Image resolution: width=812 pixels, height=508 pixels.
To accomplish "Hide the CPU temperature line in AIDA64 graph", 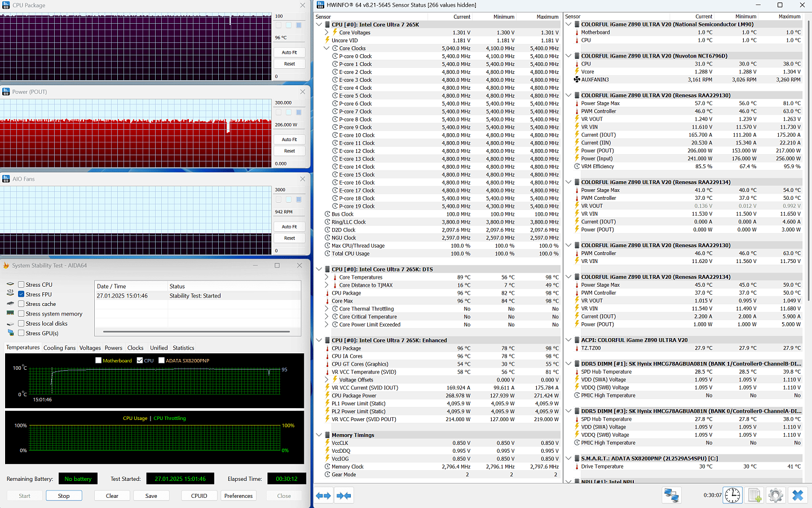I will 140,360.
